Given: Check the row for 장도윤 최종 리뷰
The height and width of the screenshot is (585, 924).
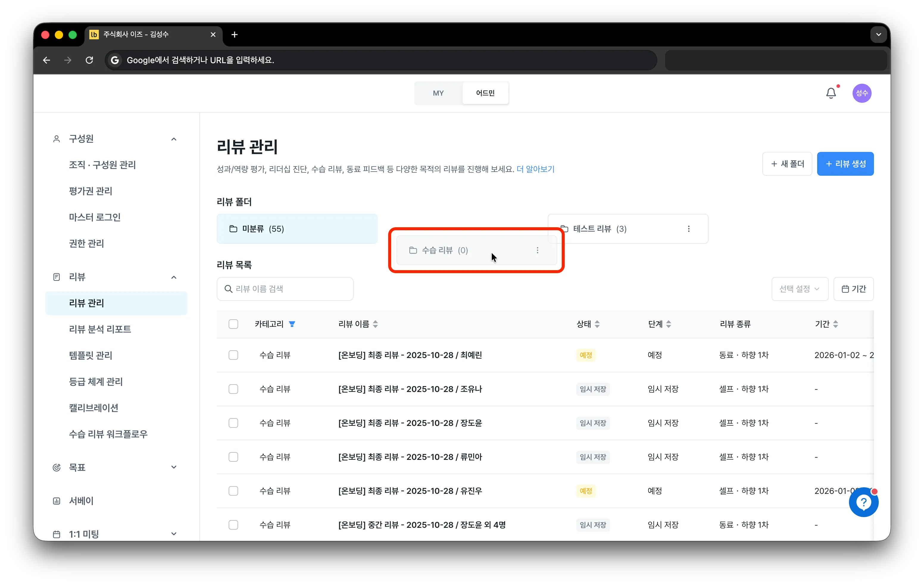Looking at the screenshot, I should click(233, 423).
